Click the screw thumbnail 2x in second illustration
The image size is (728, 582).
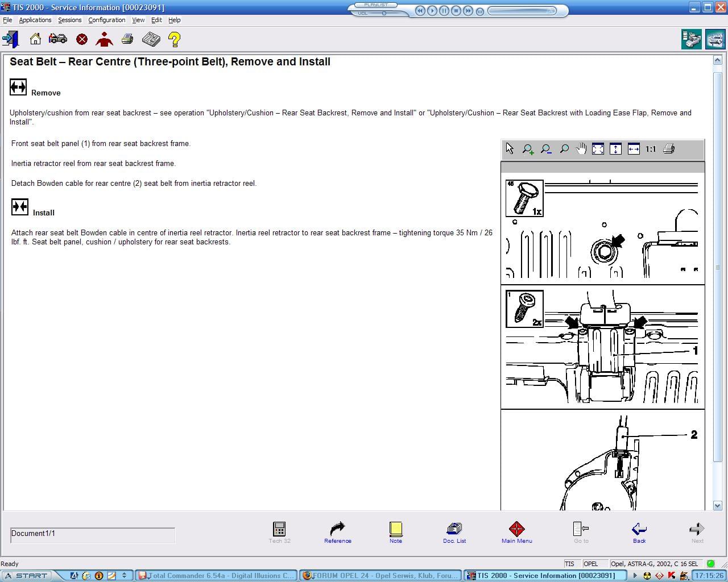[x=524, y=309]
